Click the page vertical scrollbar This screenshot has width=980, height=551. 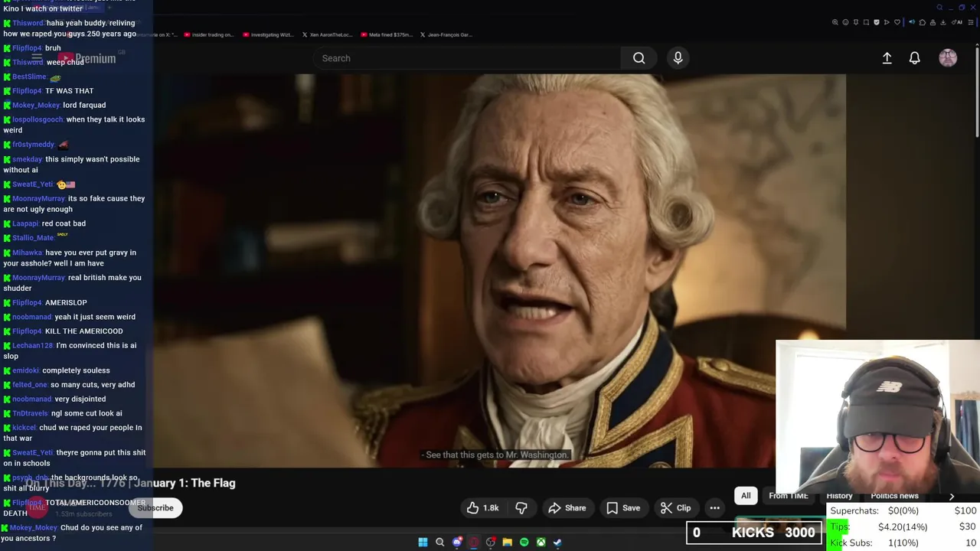[x=976, y=92]
